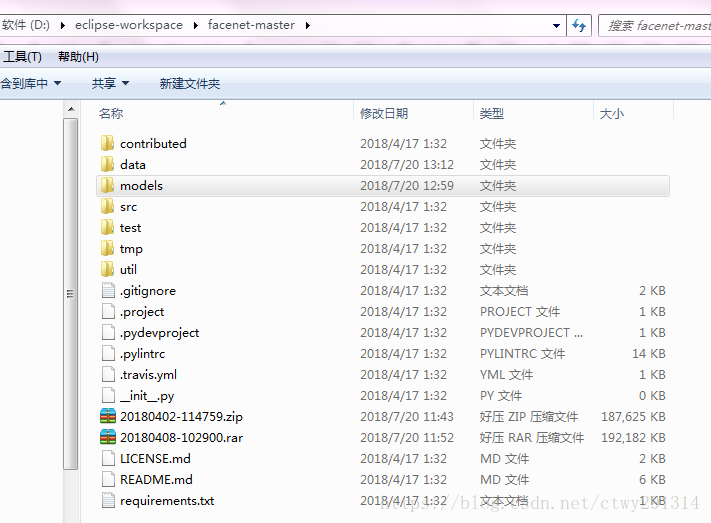This screenshot has height=523, width=711.
Task: Select the 20180402-114759.zip file name
Action: [x=181, y=416]
